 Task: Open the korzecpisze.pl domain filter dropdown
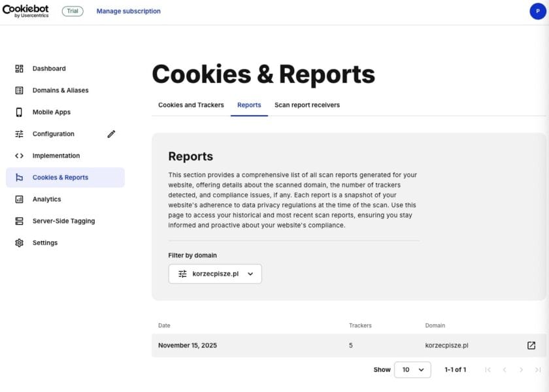pyautogui.click(x=215, y=274)
